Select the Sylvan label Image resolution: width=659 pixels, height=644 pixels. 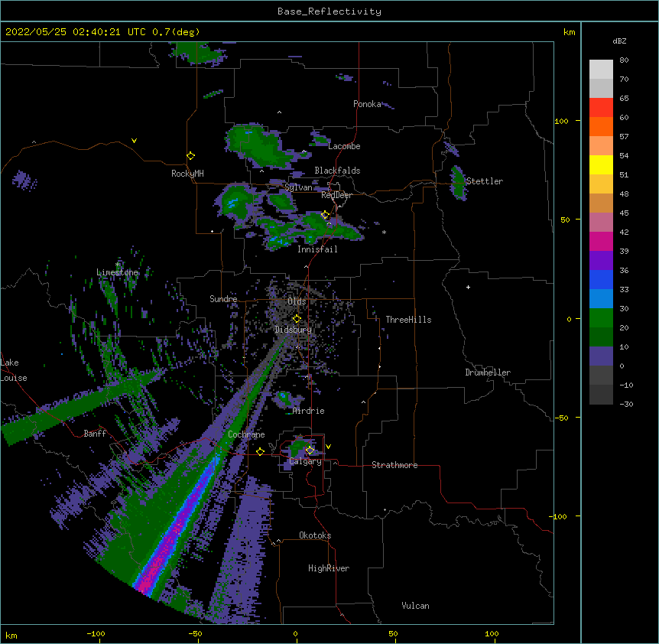coord(298,187)
